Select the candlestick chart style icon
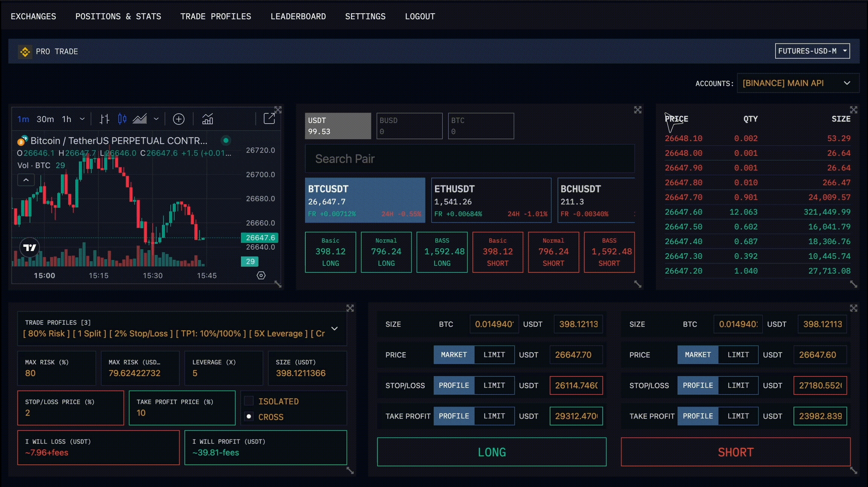 click(x=122, y=119)
